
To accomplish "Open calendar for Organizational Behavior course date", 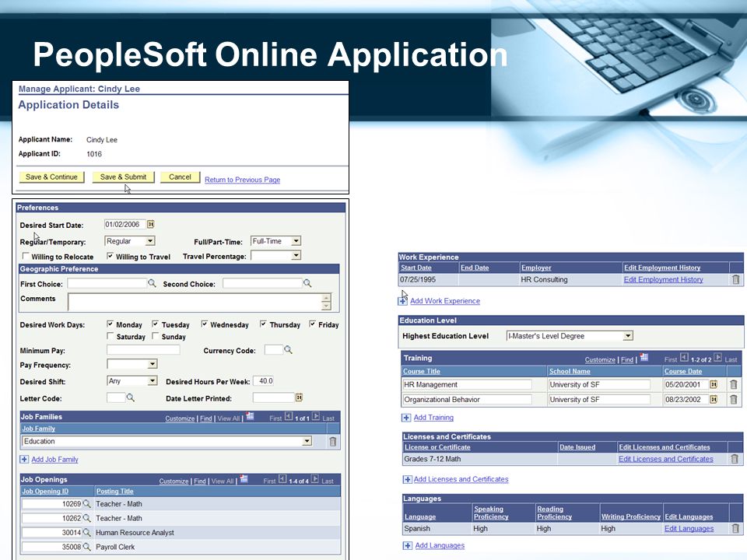I will pos(714,400).
